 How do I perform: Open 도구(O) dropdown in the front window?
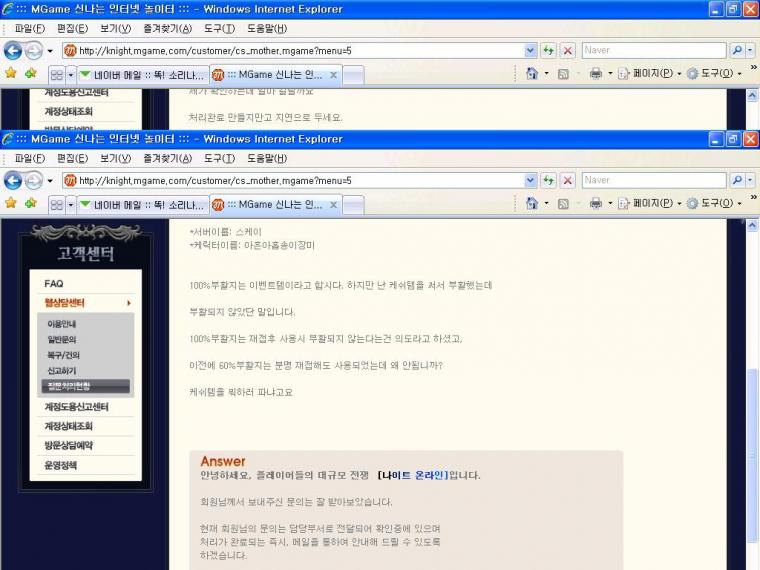coord(714,203)
